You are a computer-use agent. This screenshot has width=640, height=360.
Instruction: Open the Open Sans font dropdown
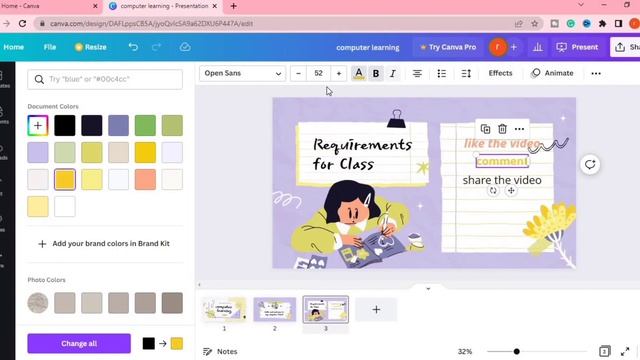tap(242, 73)
